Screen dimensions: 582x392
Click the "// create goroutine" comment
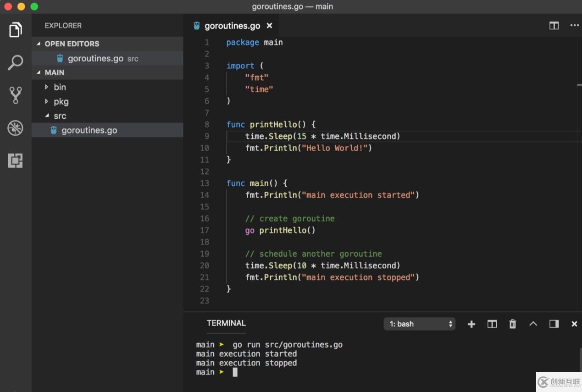290,218
